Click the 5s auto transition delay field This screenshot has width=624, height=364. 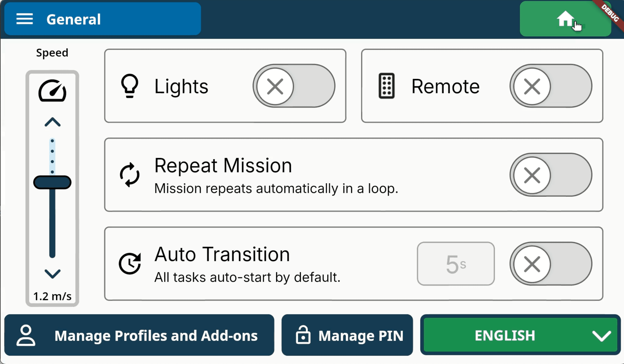tap(456, 264)
